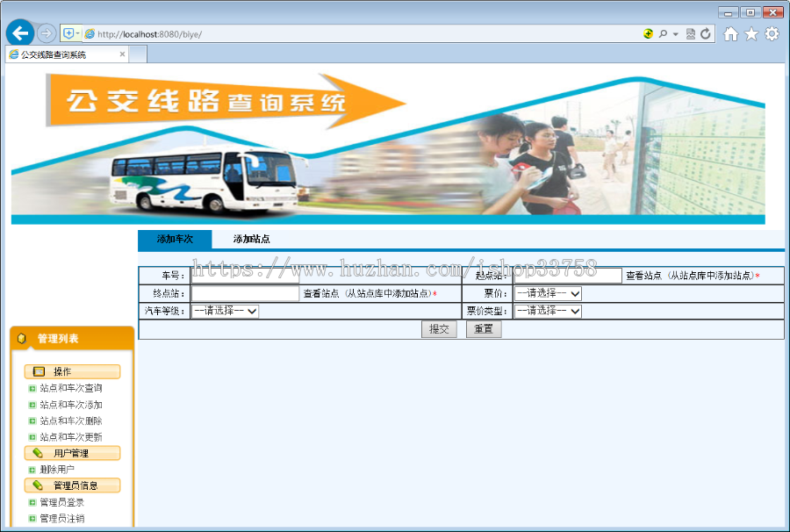Click the pencil icon on 用户管理 header
The image size is (790, 532).
(x=36, y=452)
